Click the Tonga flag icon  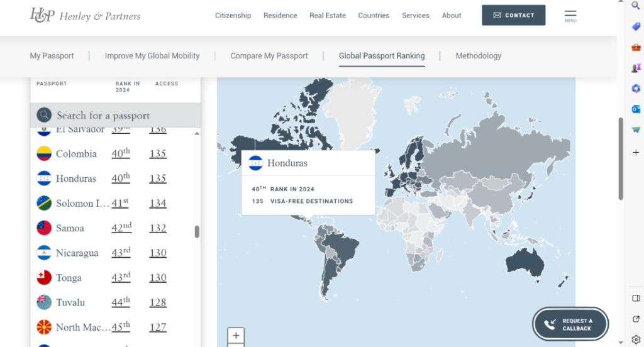click(x=44, y=278)
